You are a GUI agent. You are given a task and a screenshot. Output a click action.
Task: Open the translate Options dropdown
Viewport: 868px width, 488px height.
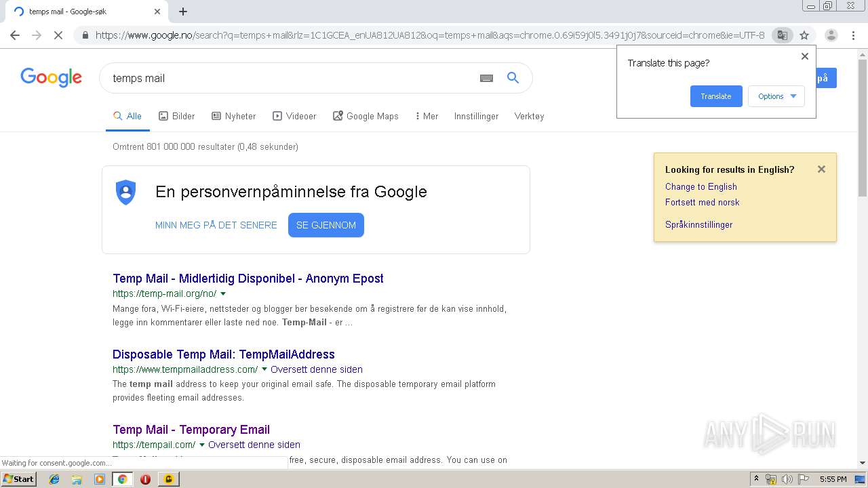point(776,96)
